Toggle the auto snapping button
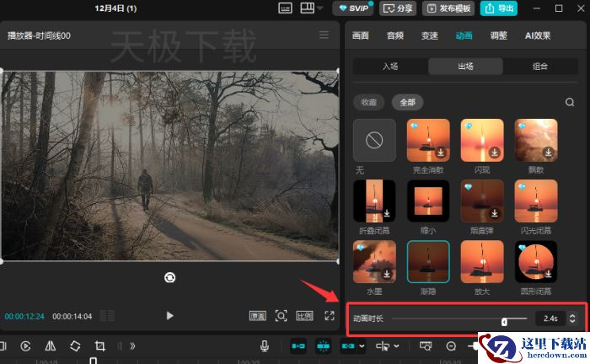The width and height of the screenshot is (590, 364). pos(323,346)
